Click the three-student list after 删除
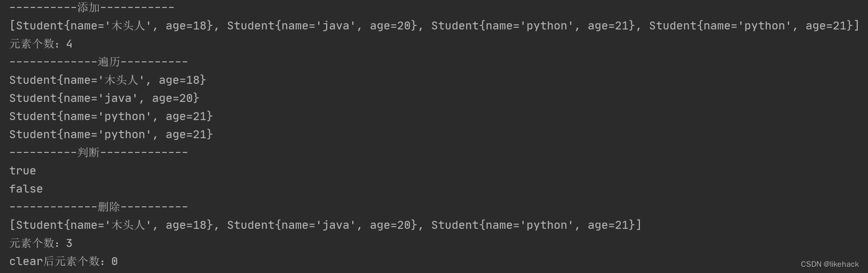 pyautogui.click(x=326, y=225)
